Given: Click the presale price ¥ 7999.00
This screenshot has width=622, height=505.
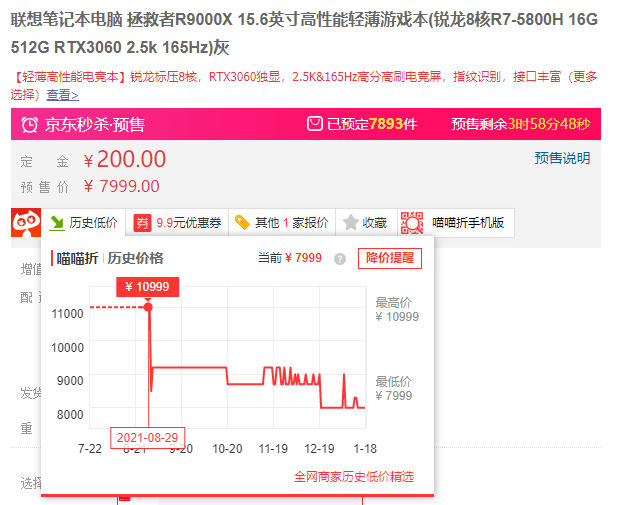Looking at the screenshot, I should (122, 186).
